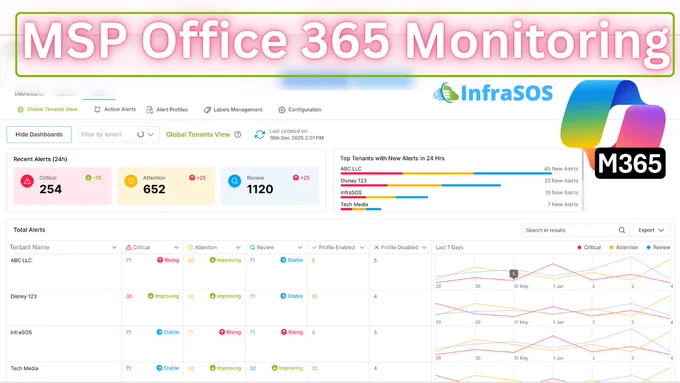Expand the Attention column dropdown
The height and width of the screenshot is (383, 680).
(238, 247)
